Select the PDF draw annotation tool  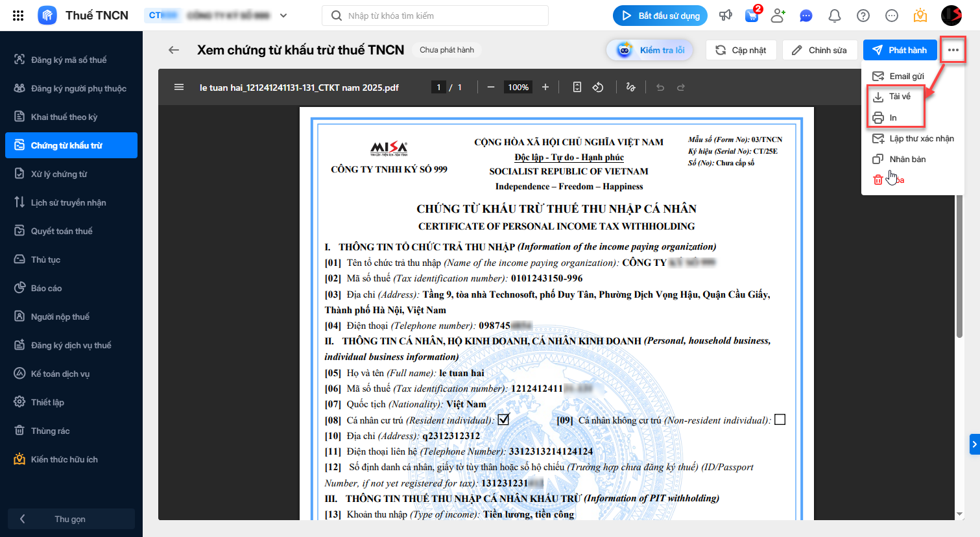(630, 87)
